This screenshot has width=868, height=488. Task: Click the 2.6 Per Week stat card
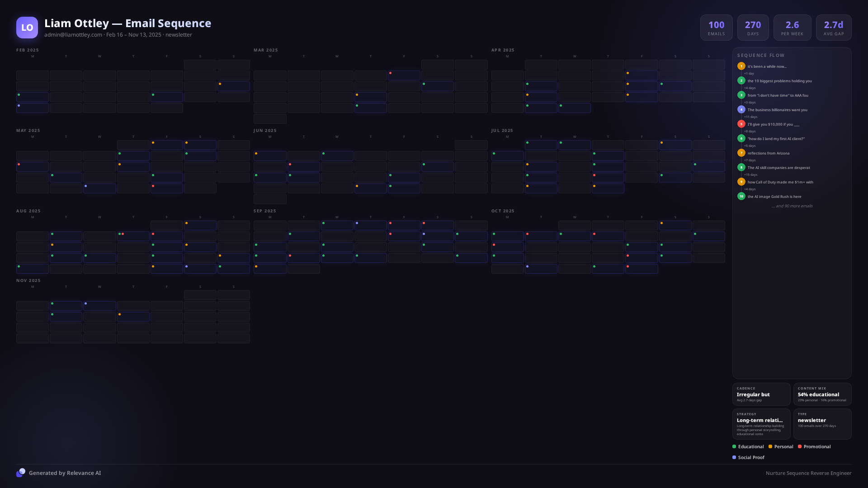792,28
